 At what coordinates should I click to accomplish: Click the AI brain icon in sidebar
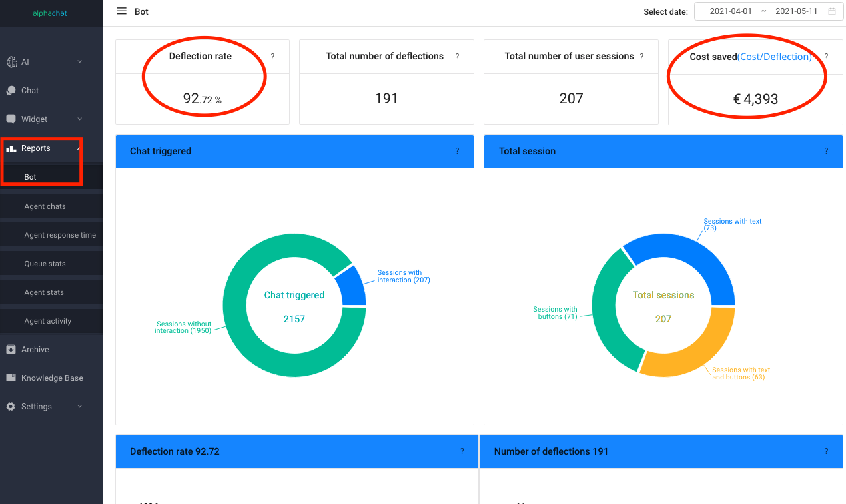tap(11, 62)
